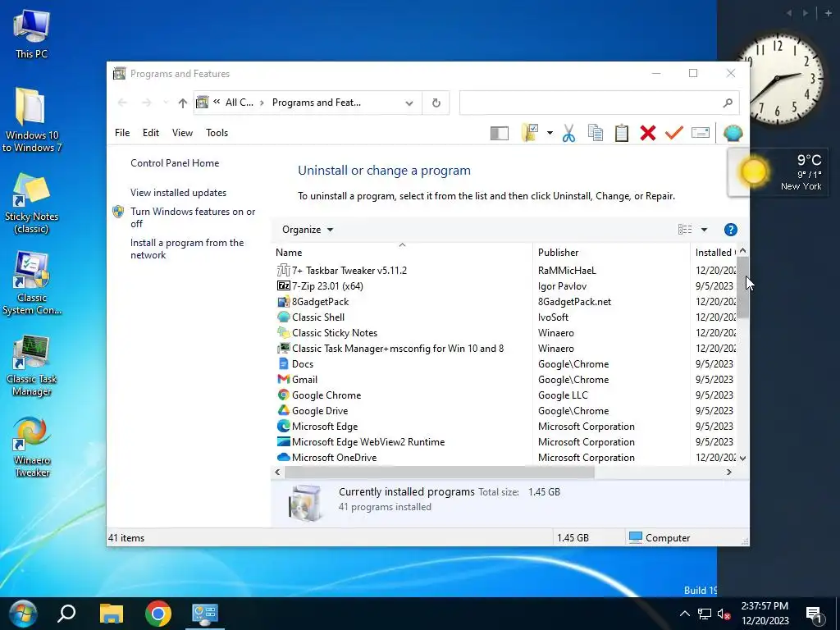
Task: Click the folder options toolbar icon
Action: coord(530,133)
